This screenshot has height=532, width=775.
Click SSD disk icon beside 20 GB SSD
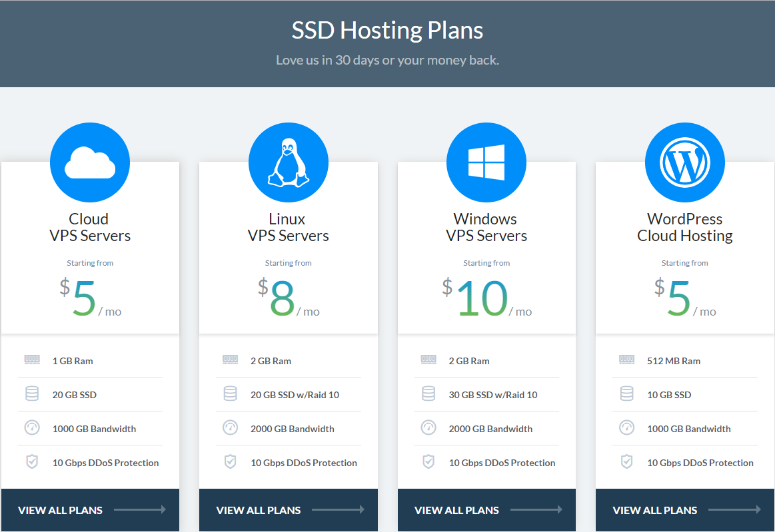pyautogui.click(x=32, y=394)
